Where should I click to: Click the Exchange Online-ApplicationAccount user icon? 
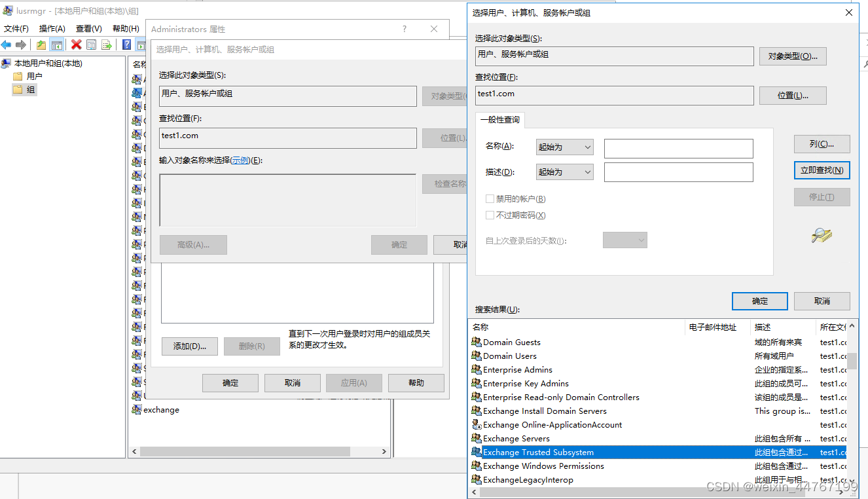477,424
